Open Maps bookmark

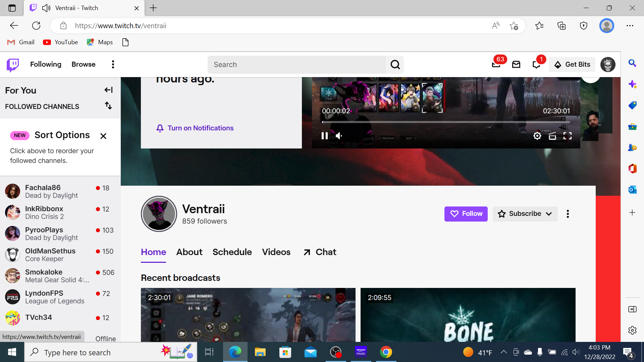pos(100,42)
